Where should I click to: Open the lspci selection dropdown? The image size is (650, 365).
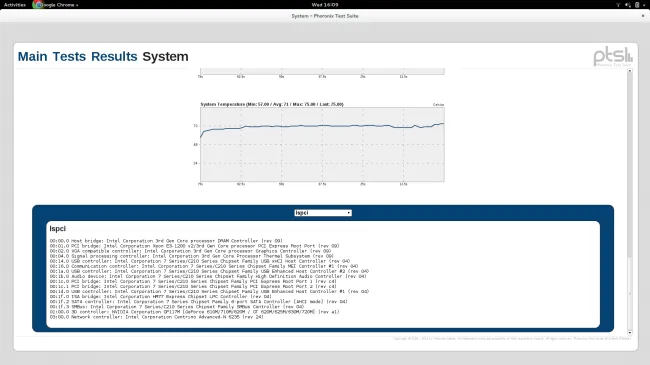tap(323, 213)
